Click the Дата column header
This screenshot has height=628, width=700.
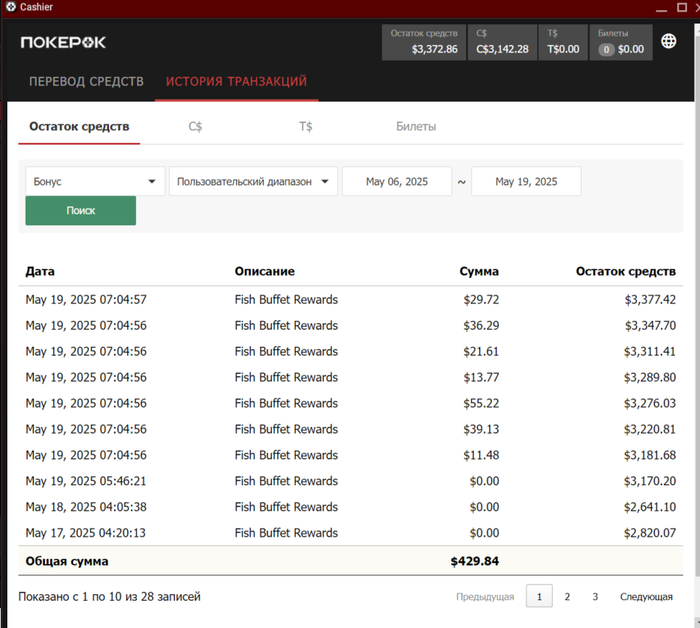tap(40, 271)
